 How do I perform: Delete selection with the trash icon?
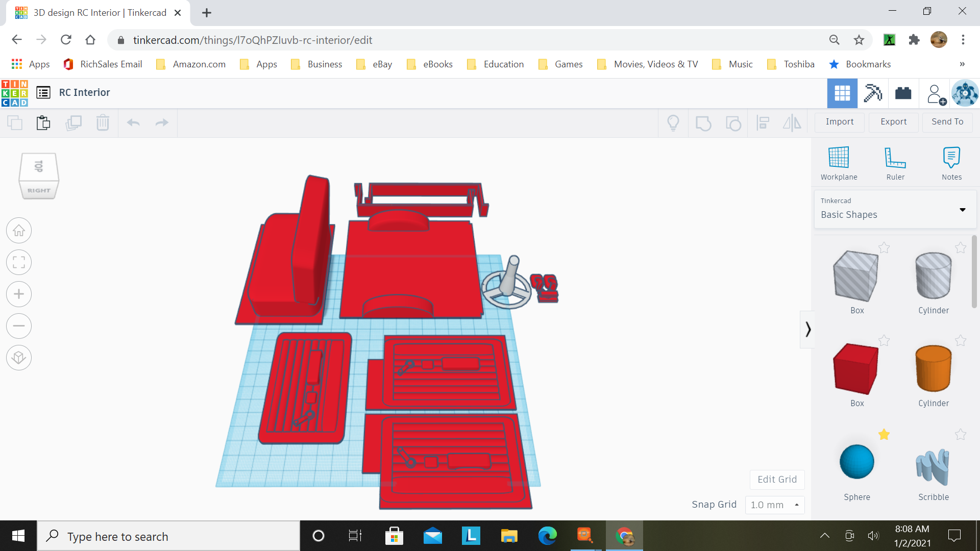[103, 122]
